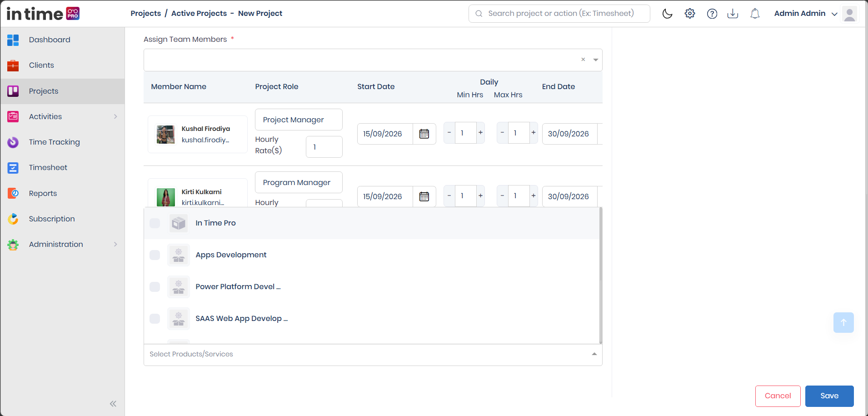
Task: Open notifications bell
Action: point(755,14)
